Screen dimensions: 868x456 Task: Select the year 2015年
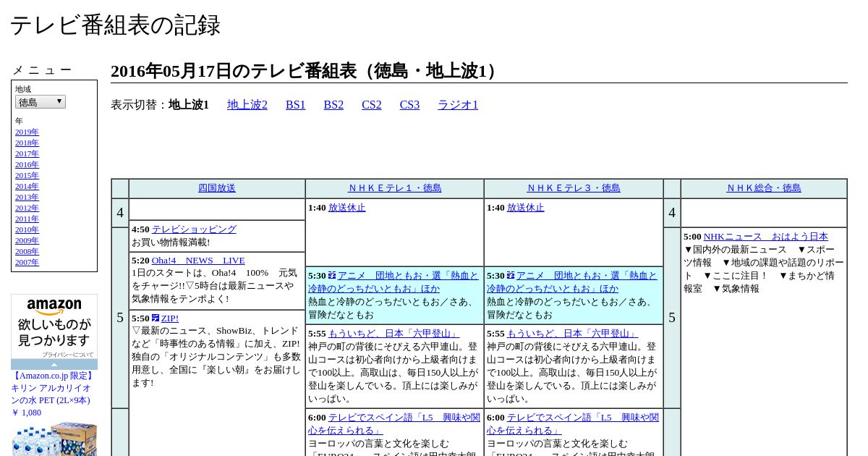(27, 176)
